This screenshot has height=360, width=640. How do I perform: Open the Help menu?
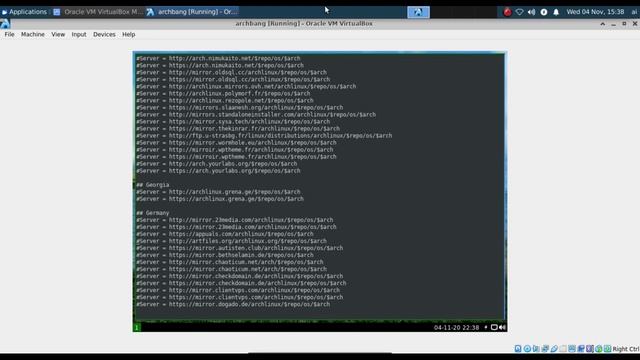pos(129,34)
